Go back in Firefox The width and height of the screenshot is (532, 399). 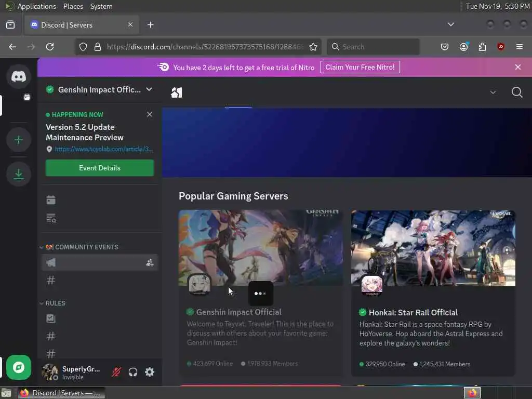[x=12, y=47]
